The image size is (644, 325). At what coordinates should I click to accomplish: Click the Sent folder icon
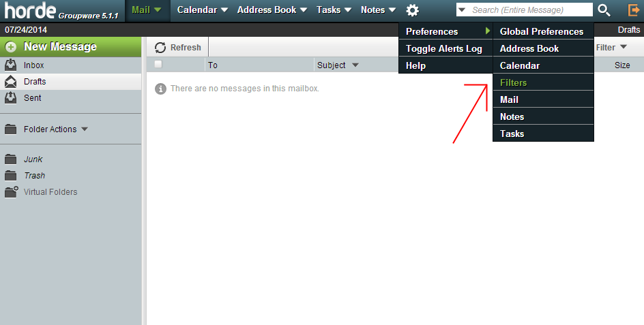pyautogui.click(x=10, y=98)
